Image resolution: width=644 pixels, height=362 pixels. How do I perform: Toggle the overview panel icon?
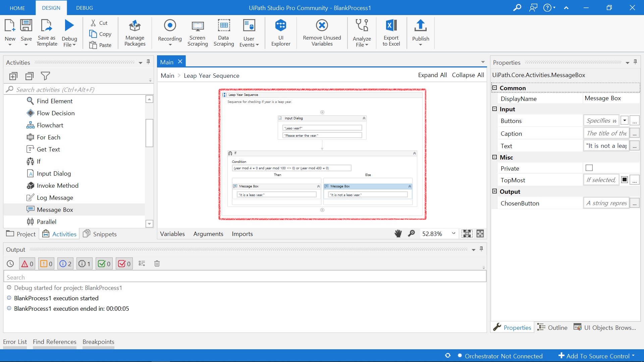pos(480,234)
